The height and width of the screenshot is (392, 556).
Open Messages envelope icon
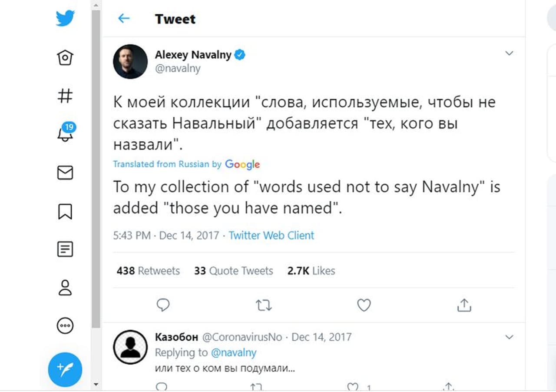tap(65, 173)
